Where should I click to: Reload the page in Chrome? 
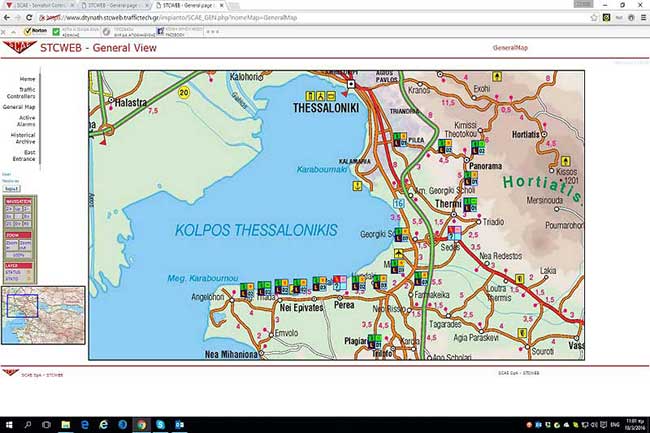(x=29, y=17)
